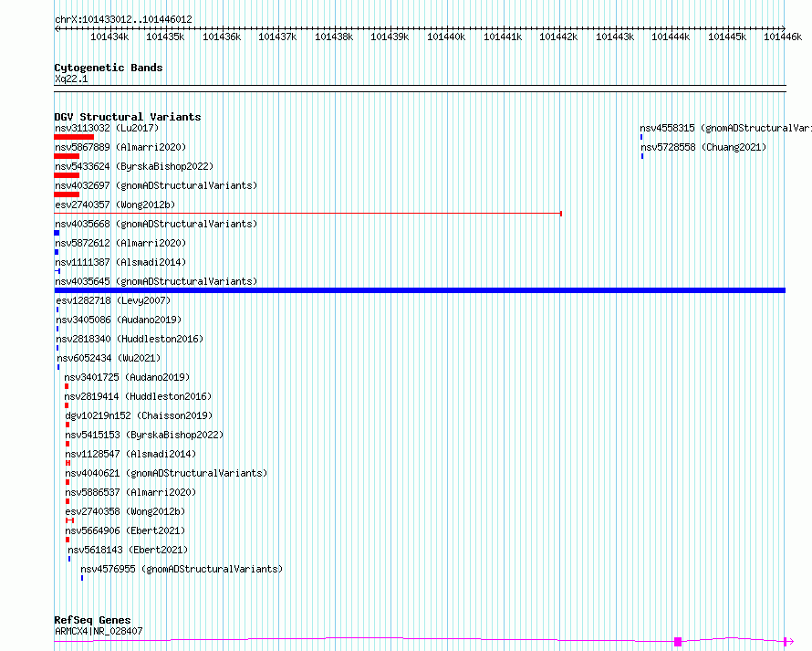
Task: Click red marker under esv2740358
Action: pyautogui.click(x=70, y=520)
